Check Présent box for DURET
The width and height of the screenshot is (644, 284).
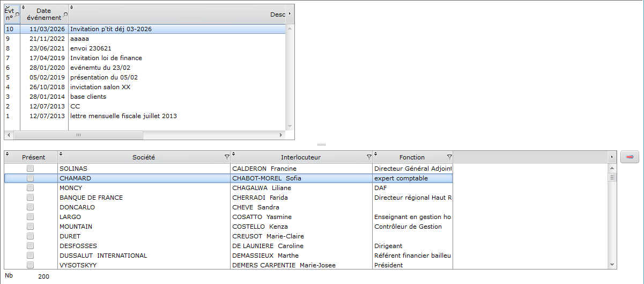point(31,236)
